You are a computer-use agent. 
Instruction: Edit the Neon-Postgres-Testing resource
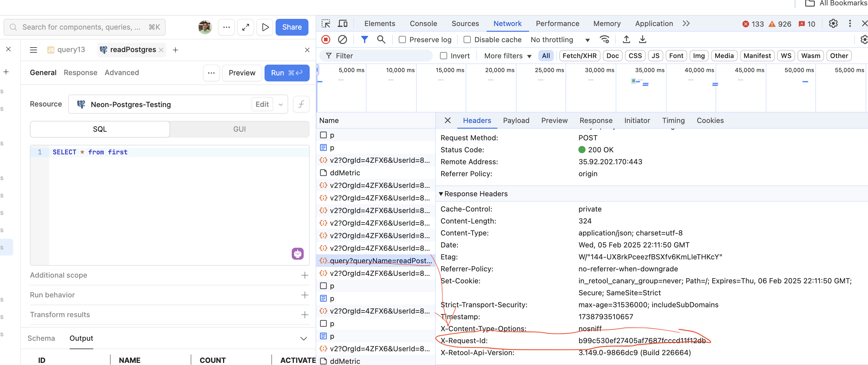[x=262, y=104]
